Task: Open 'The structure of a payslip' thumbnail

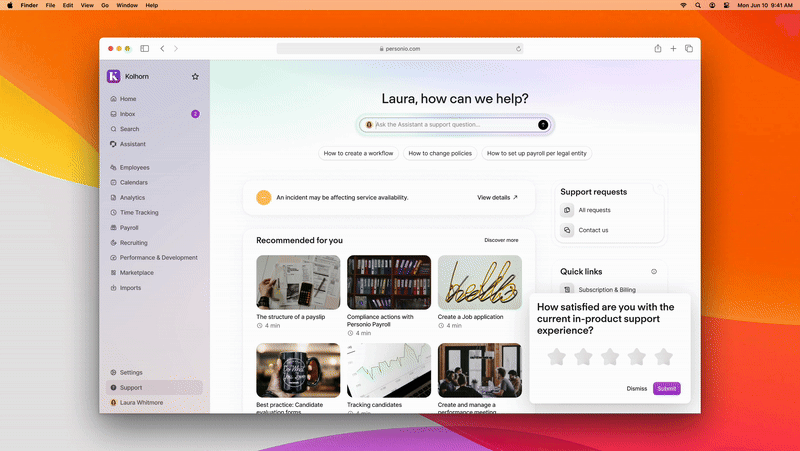Action: point(298,282)
